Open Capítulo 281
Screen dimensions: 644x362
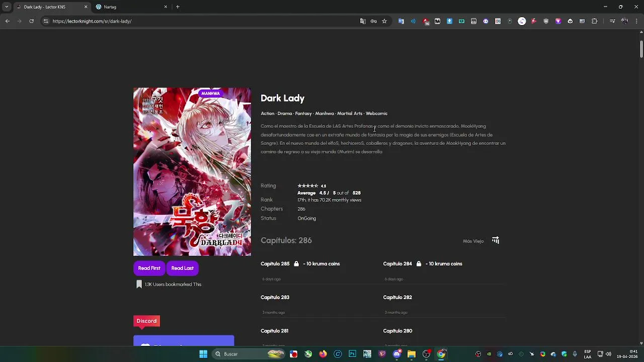[274, 331]
